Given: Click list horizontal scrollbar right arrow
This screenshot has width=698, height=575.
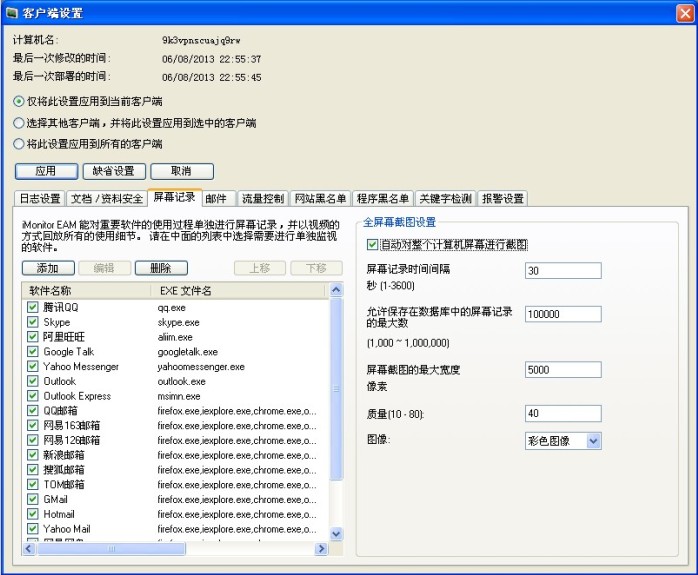Looking at the screenshot, I should pos(321,549).
